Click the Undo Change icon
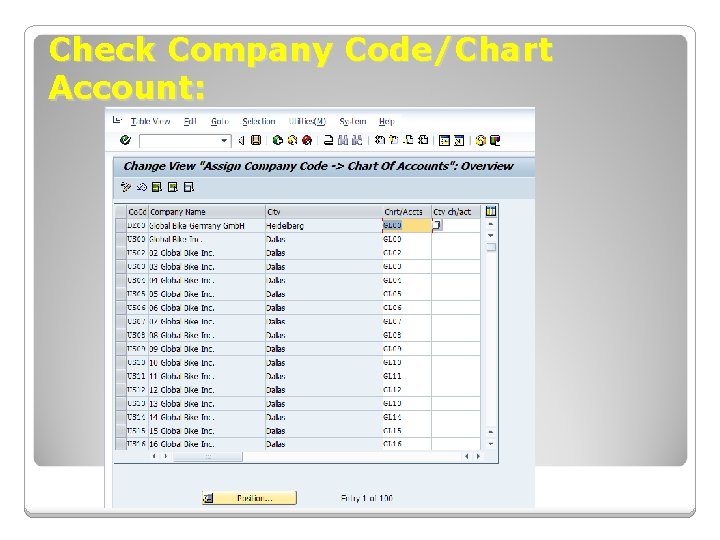720x540 pixels. coord(141,187)
